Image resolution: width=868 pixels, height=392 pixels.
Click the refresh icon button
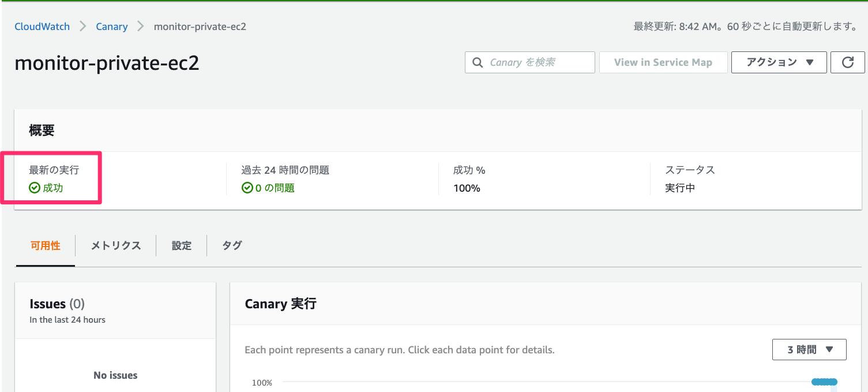point(847,62)
